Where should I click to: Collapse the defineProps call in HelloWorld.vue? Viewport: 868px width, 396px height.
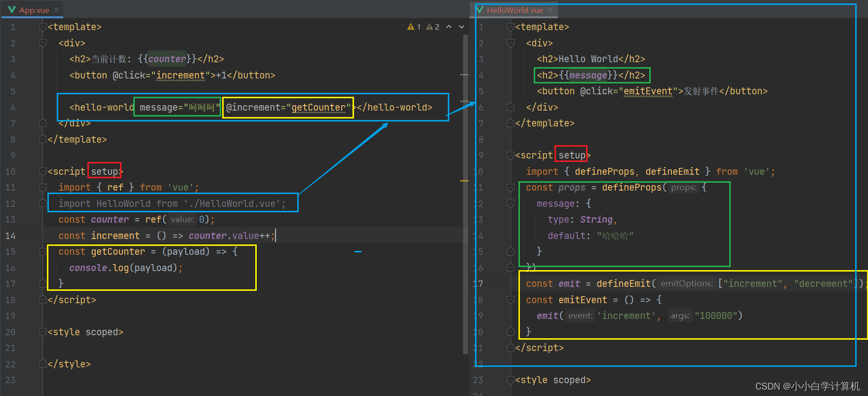click(x=511, y=188)
